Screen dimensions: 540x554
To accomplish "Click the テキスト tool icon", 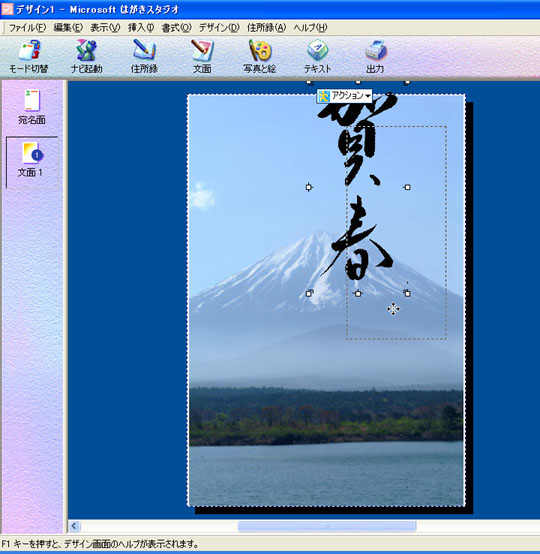I will [x=317, y=57].
